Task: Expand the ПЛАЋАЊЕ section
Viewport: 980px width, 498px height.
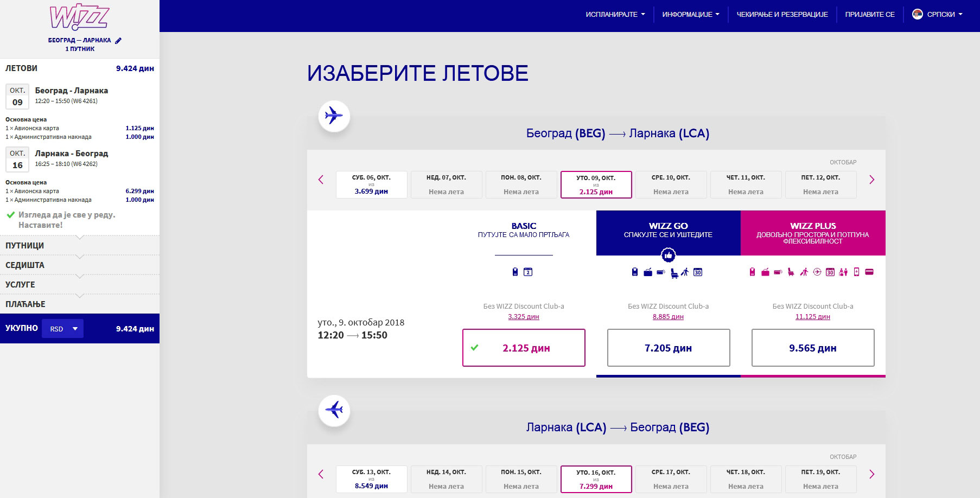Action: click(80, 304)
